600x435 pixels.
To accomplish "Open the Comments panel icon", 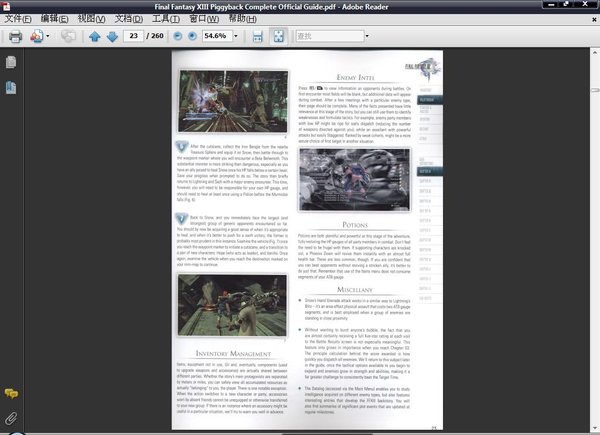I will coord(11,394).
